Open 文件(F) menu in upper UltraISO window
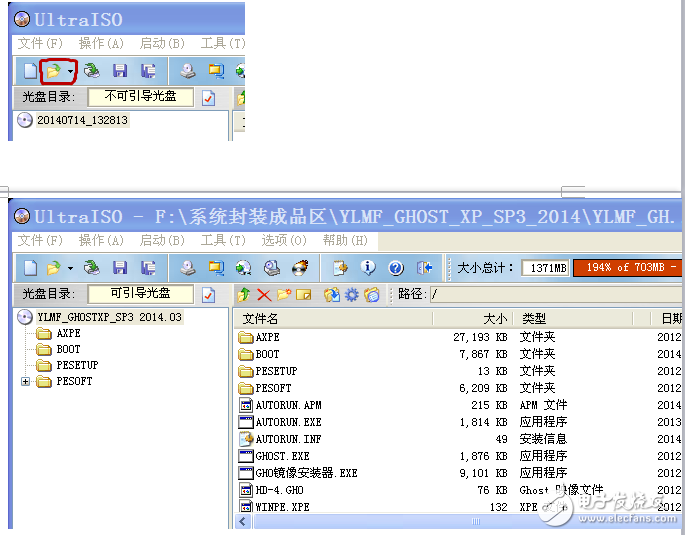Screen dimensions: 685x535 point(40,43)
